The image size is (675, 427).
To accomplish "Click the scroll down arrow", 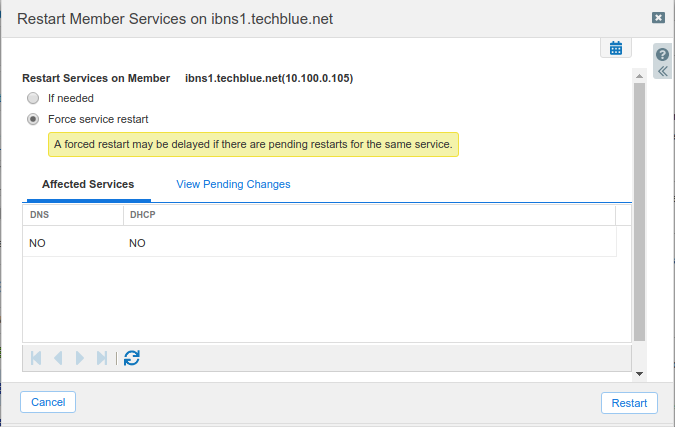I will 640,373.
